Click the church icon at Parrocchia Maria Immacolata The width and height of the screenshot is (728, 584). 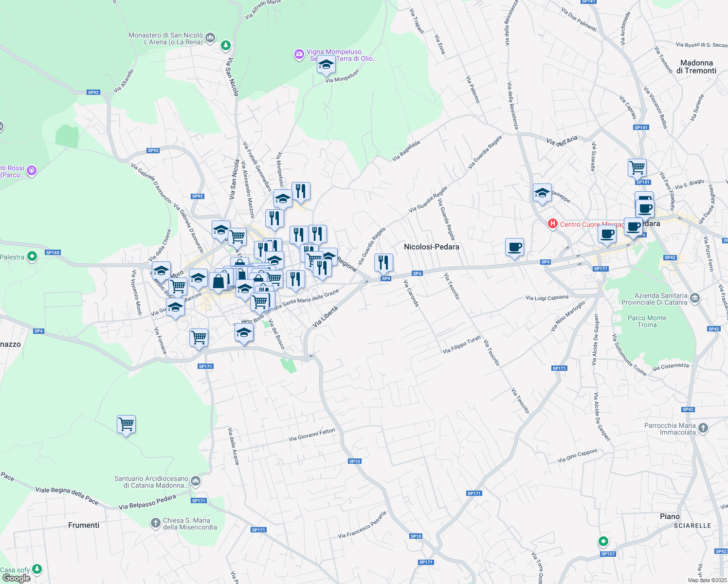coord(703,428)
